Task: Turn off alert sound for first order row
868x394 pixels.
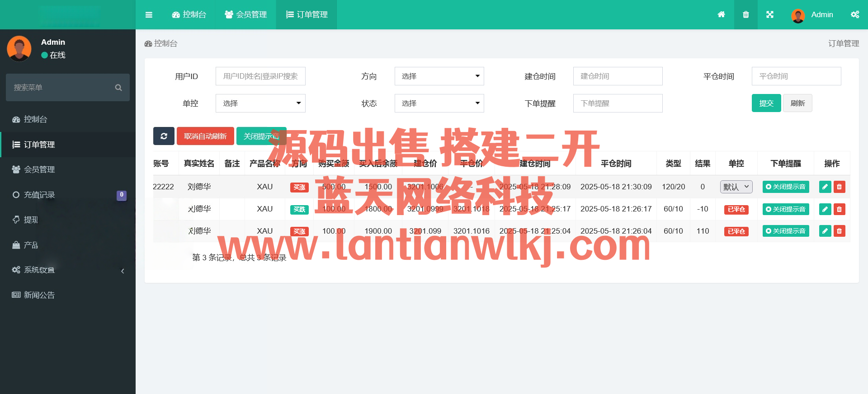Action: (786, 187)
